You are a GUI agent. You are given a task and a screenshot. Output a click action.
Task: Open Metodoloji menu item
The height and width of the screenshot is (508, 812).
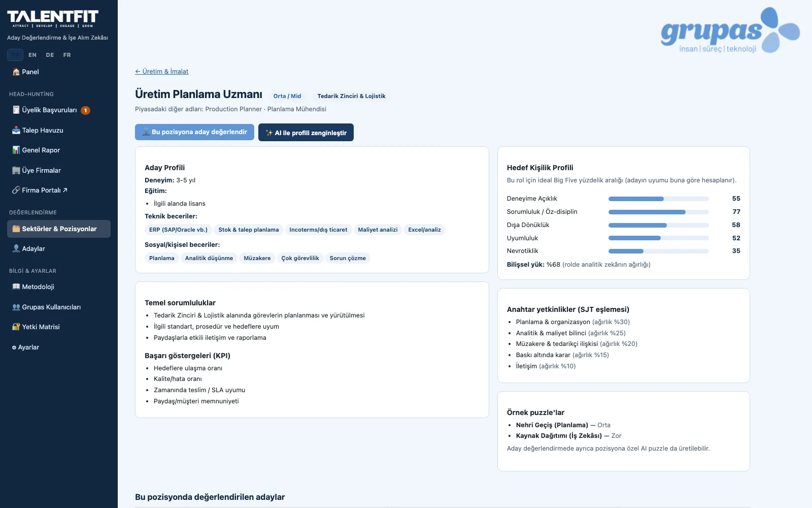(x=59, y=287)
